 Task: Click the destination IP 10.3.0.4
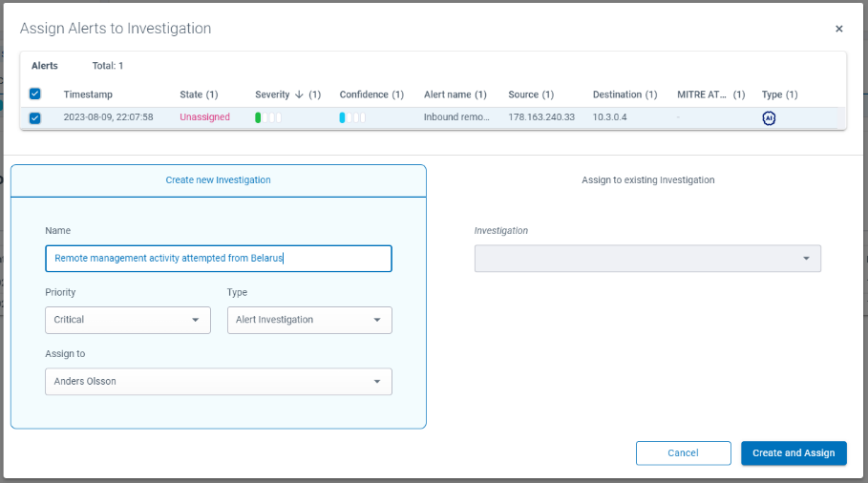coord(609,117)
